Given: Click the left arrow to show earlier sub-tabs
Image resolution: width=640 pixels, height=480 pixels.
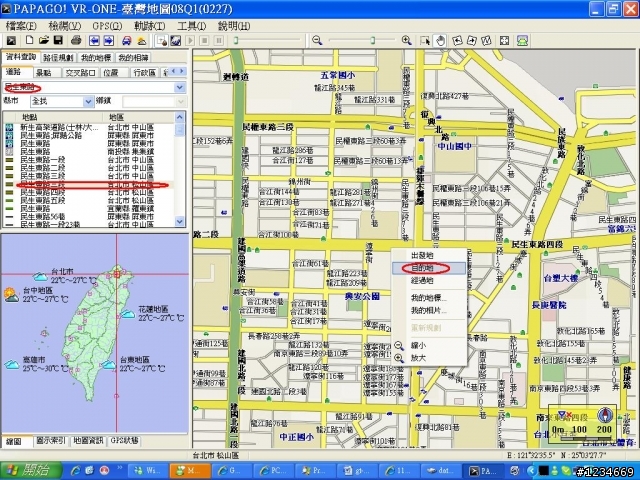Looking at the screenshot, I should pos(174,71).
